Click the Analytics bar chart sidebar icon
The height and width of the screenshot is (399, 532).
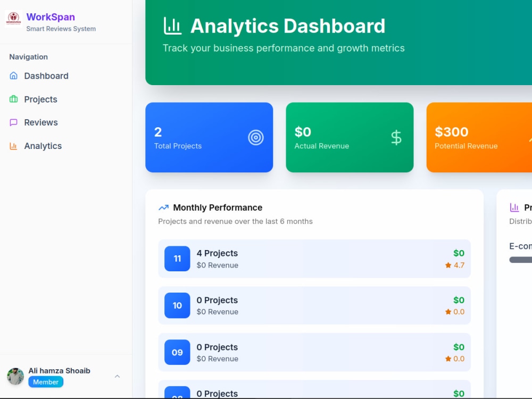click(14, 146)
